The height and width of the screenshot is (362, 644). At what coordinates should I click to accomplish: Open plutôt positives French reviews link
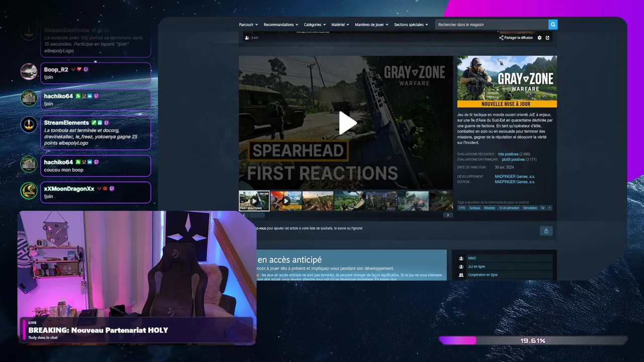(513, 159)
